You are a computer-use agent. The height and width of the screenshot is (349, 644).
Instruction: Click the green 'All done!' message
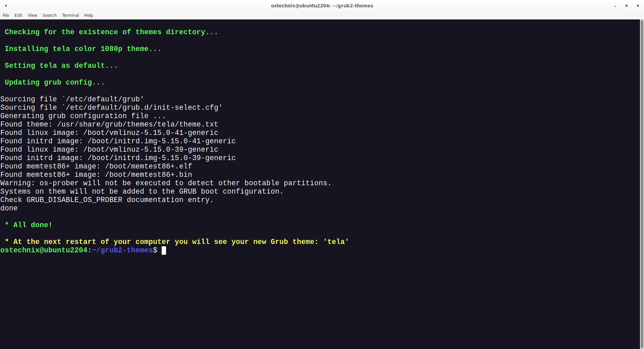point(29,225)
